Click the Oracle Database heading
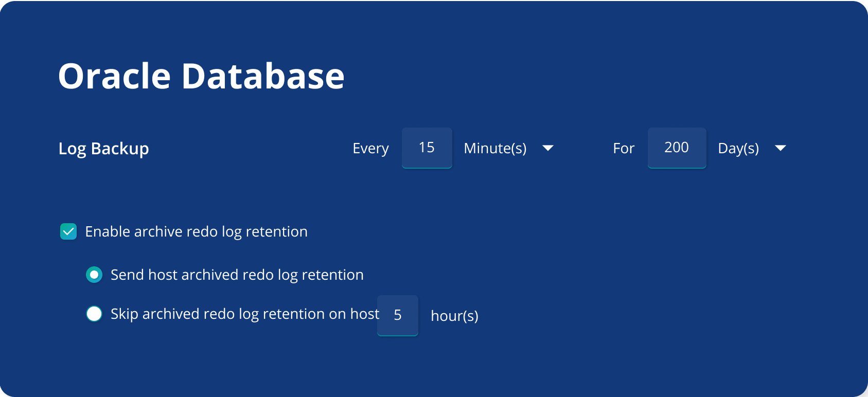The width and height of the screenshot is (868, 397). (201, 76)
